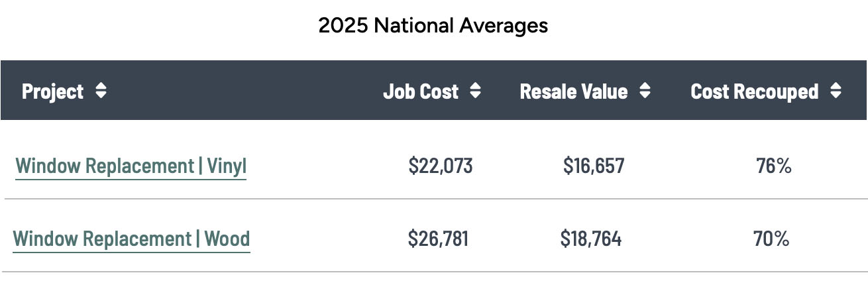Click the up arrow beside Project header
This screenshot has height=281, width=868.
[101, 86]
